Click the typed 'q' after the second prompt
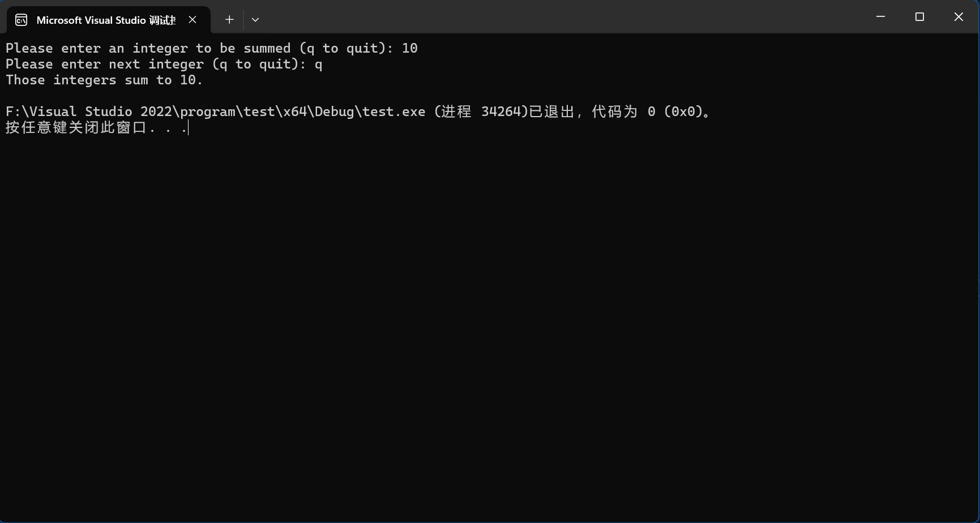The image size is (980, 523). [319, 65]
